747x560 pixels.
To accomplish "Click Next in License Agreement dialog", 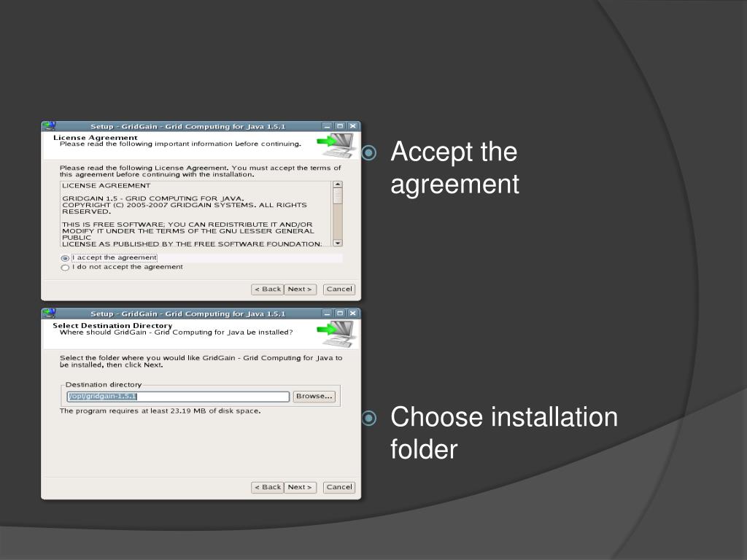I will point(300,289).
